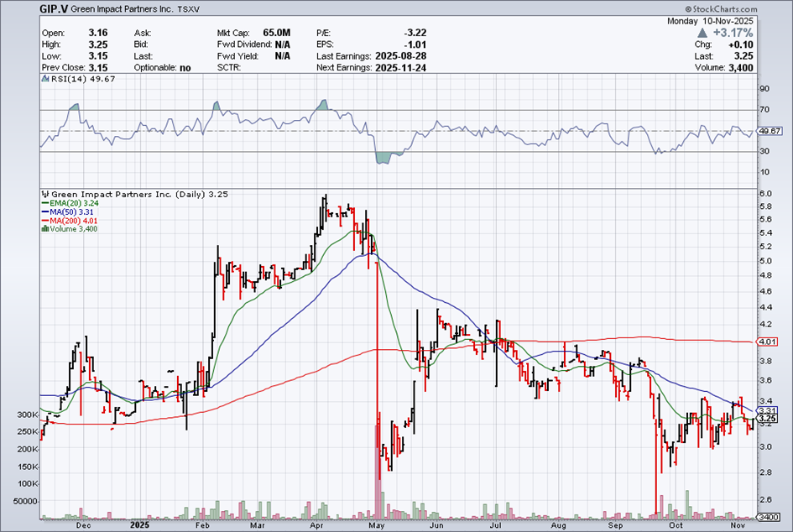Image resolution: width=793 pixels, height=532 pixels.
Task: Click the candlestick icon before chart title
Action: [x=45, y=194]
